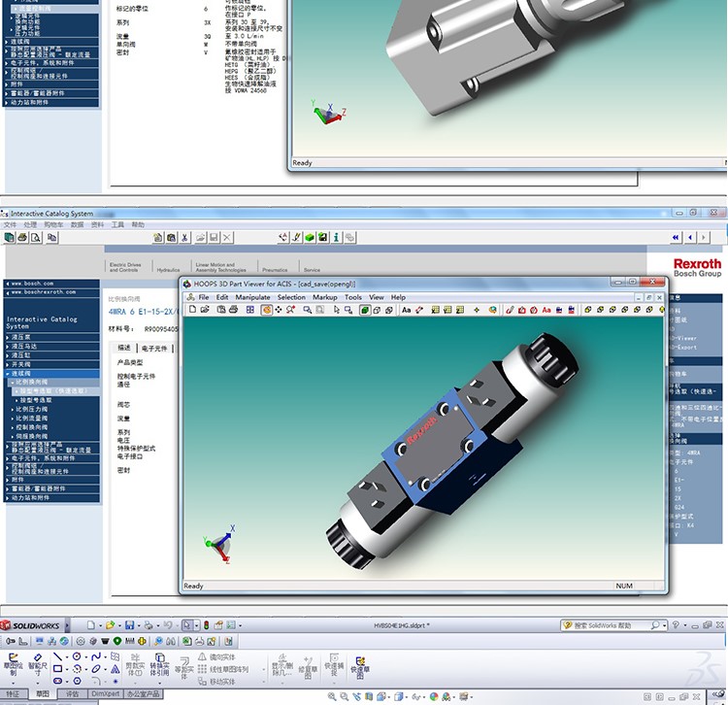Open the 购物车 menu in Interactive Catalog System
This screenshot has height=705, width=728.
53,224
